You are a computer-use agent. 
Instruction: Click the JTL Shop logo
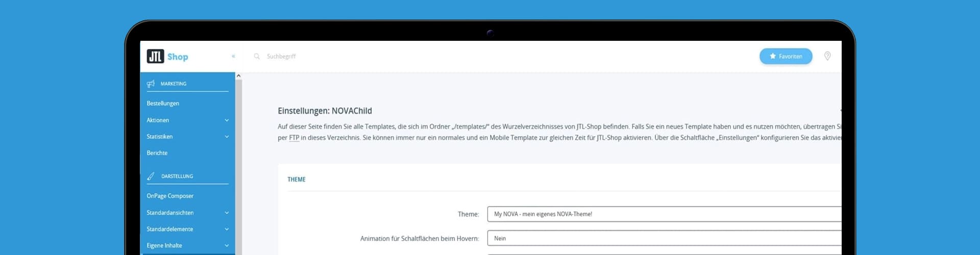coord(167,56)
